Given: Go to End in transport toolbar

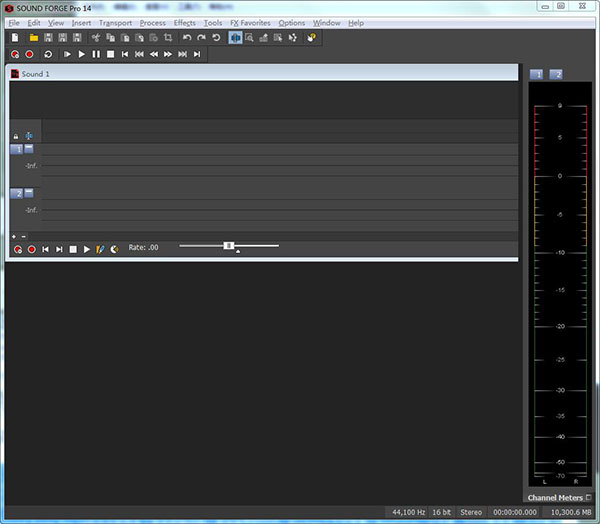Looking at the screenshot, I should point(197,54).
